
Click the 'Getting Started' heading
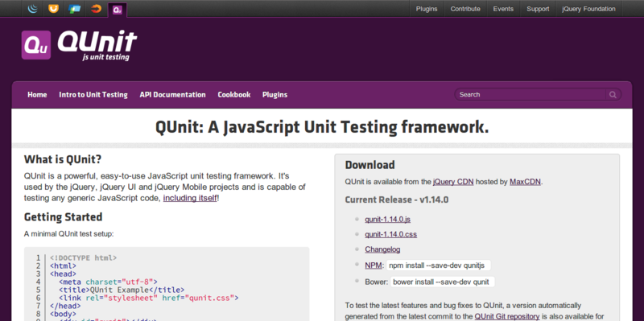point(64,216)
